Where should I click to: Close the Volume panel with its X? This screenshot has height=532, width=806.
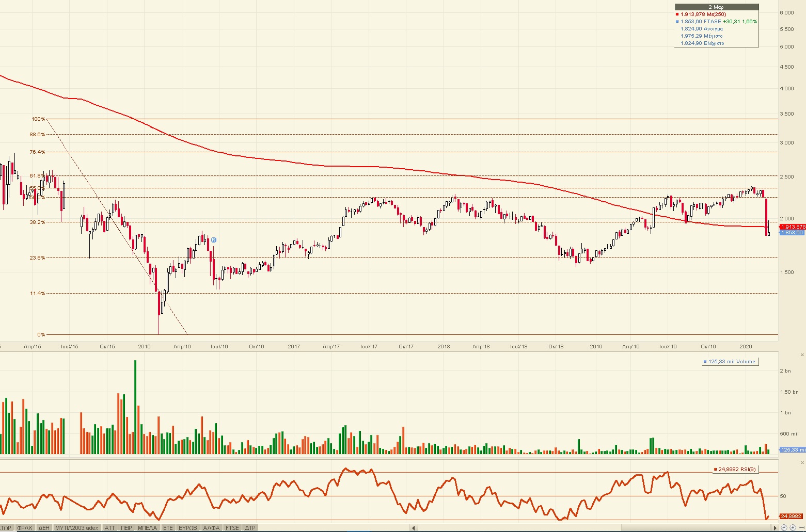(x=802, y=355)
